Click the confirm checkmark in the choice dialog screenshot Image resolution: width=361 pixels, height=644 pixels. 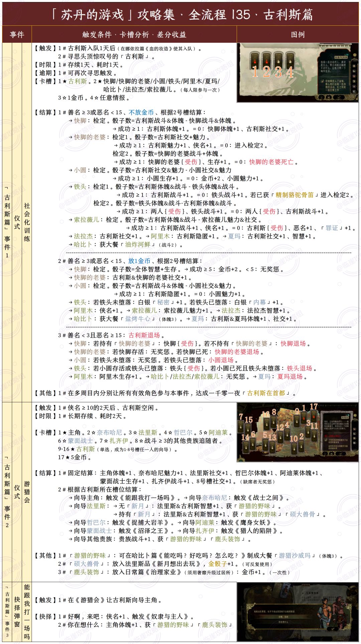(333, 629)
